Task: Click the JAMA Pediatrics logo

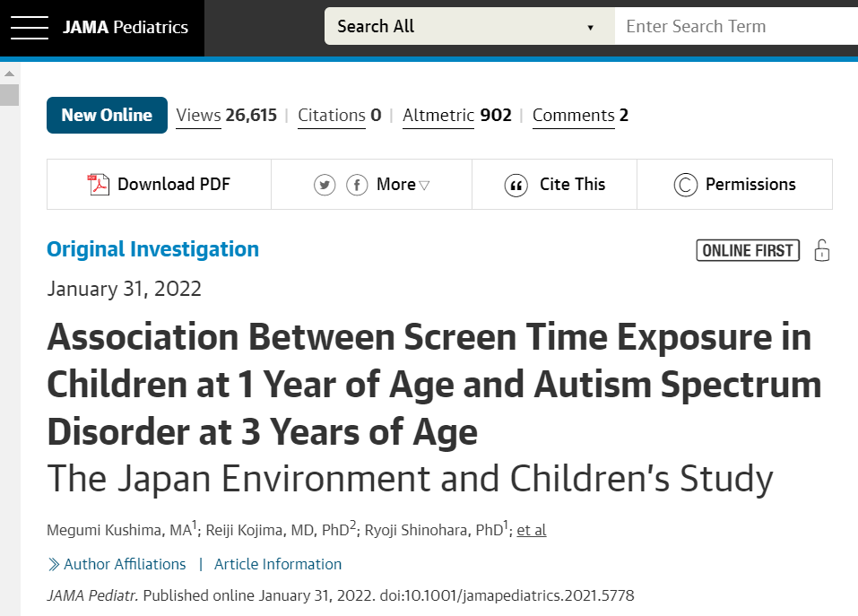Action: (x=126, y=27)
